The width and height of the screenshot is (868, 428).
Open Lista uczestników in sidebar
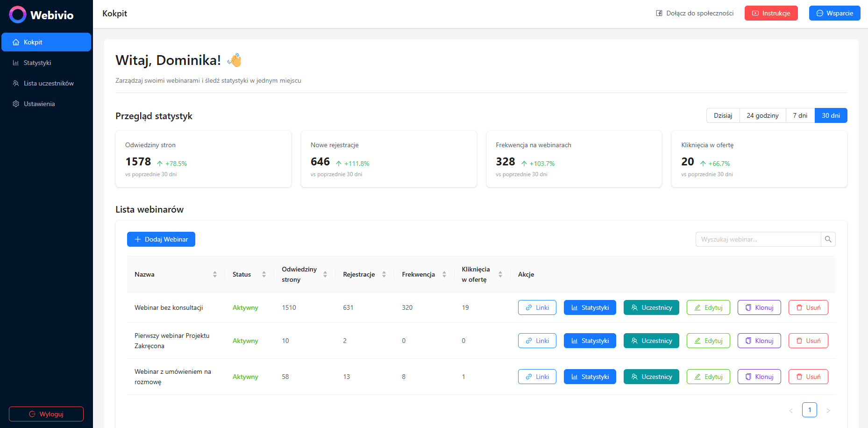click(x=49, y=83)
